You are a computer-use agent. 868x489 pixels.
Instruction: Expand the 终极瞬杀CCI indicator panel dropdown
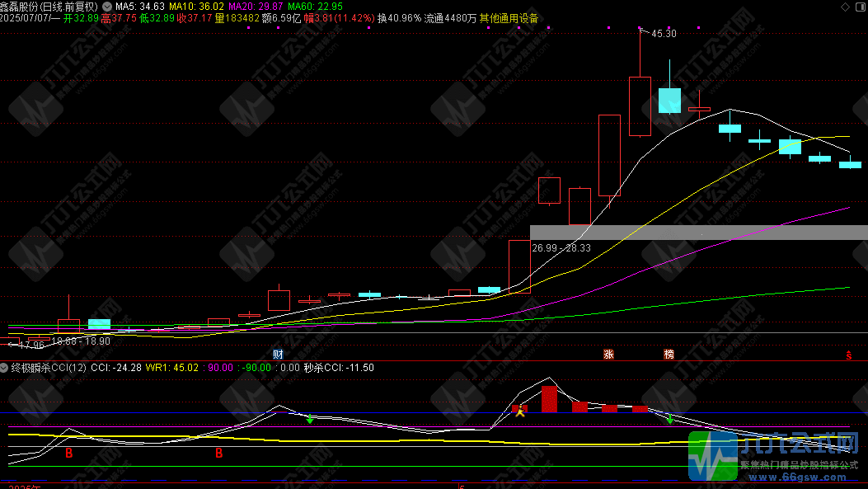(5, 367)
